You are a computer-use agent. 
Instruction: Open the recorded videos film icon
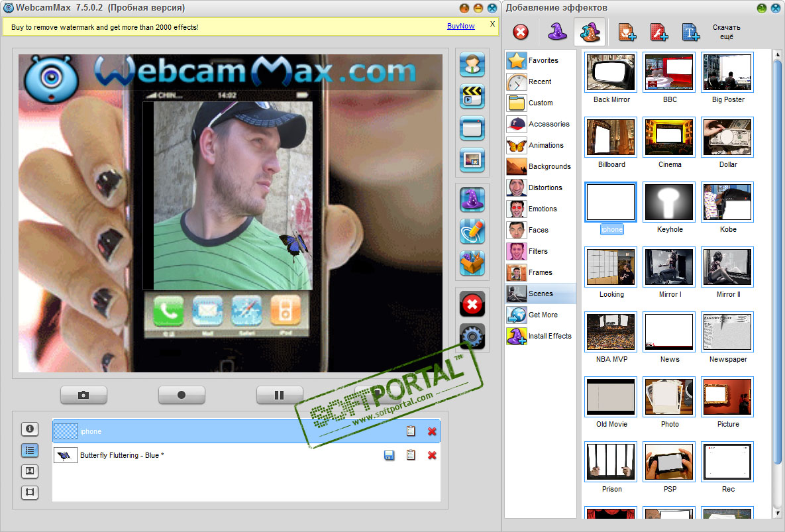coord(30,492)
